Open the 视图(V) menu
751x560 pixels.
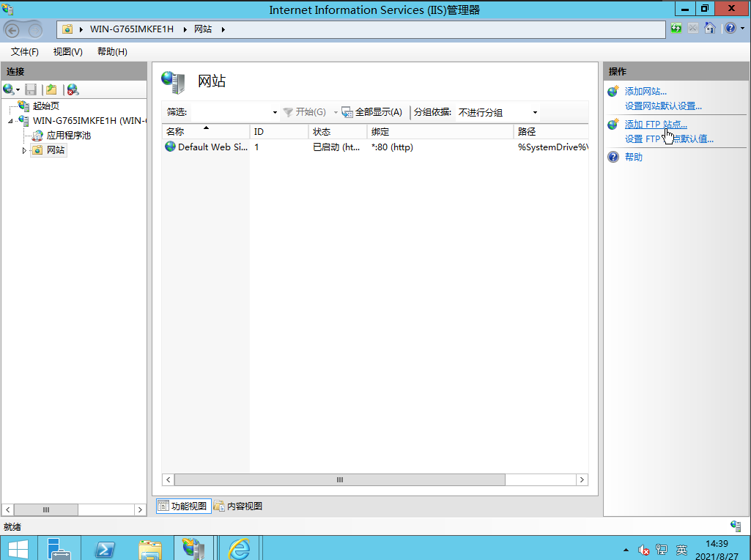[x=67, y=52]
